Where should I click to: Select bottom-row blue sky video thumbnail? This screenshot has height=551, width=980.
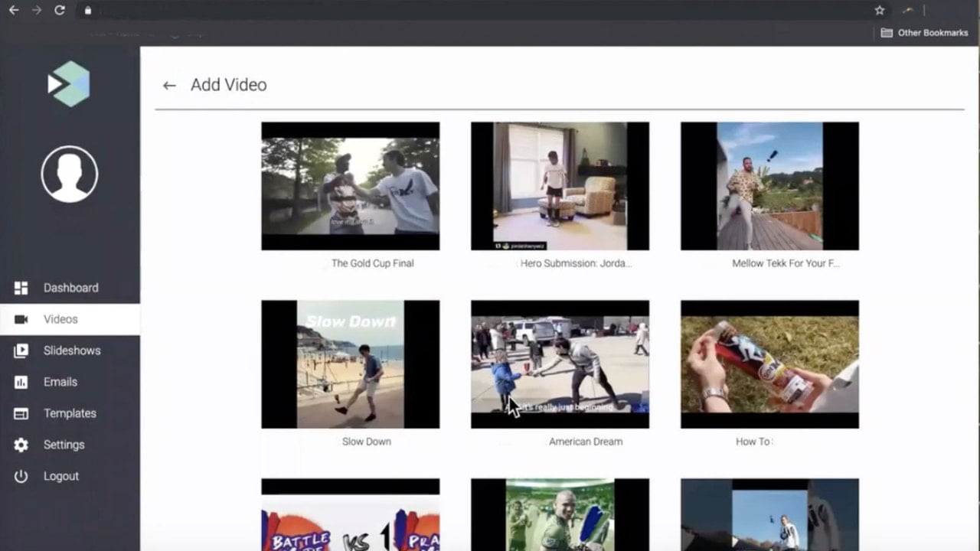(x=769, y=514)
